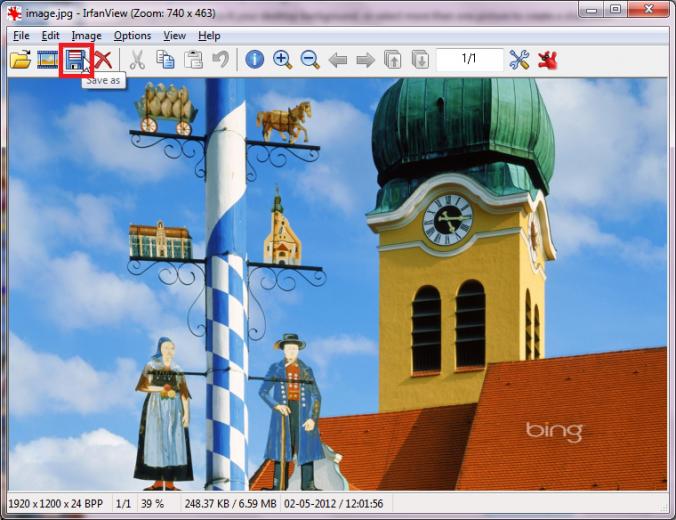
Task: Open the Edit menu
Action: click(x=50, y=36)
